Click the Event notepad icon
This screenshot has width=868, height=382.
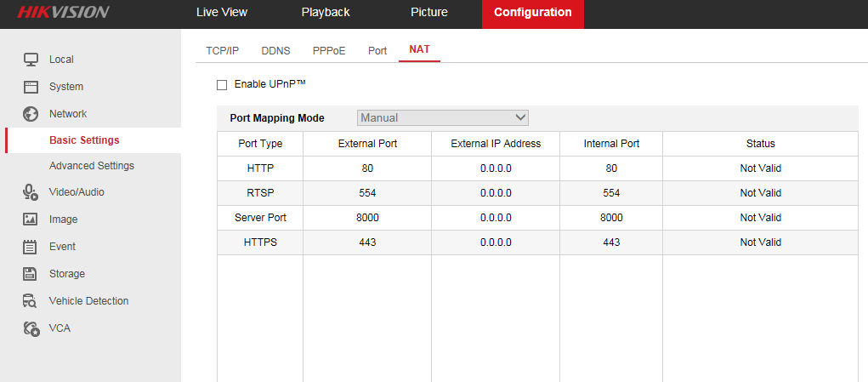[31, 247]
